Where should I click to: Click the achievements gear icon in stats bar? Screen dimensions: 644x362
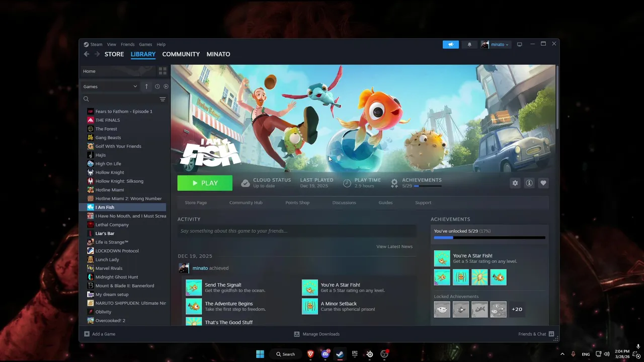[x=394, y=183]
